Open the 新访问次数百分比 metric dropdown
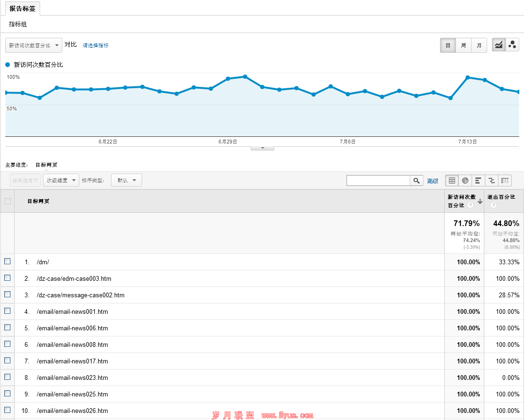 point(34,45)
